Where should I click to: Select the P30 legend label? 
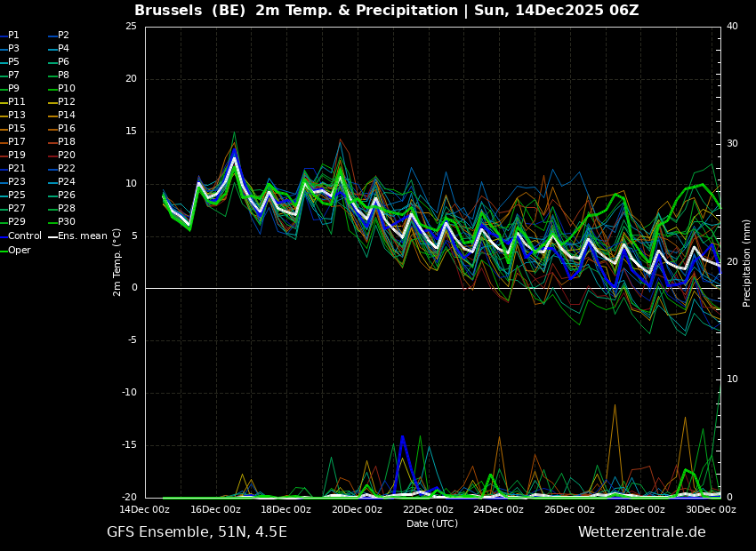tap(67, 221)
